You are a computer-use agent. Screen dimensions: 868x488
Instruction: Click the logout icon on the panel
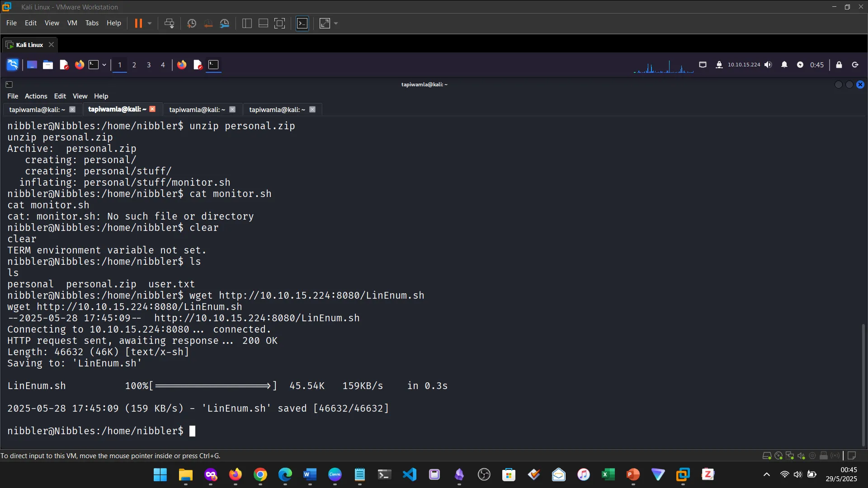855,65
